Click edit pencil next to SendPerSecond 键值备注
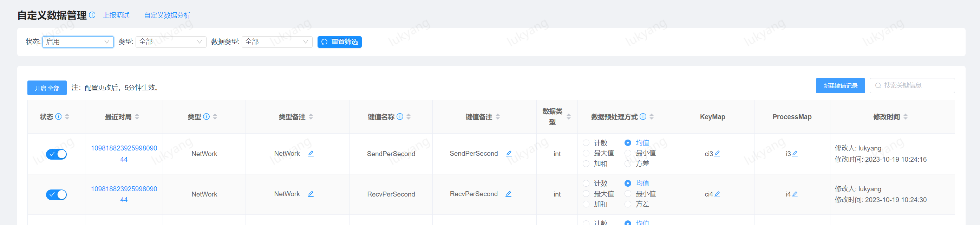 tap(509, 153)
